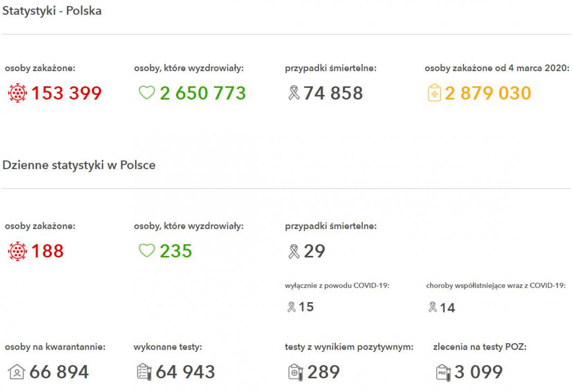Click the label zlecenia na testy POZ
573x392 pixels.
pos(480,347)
